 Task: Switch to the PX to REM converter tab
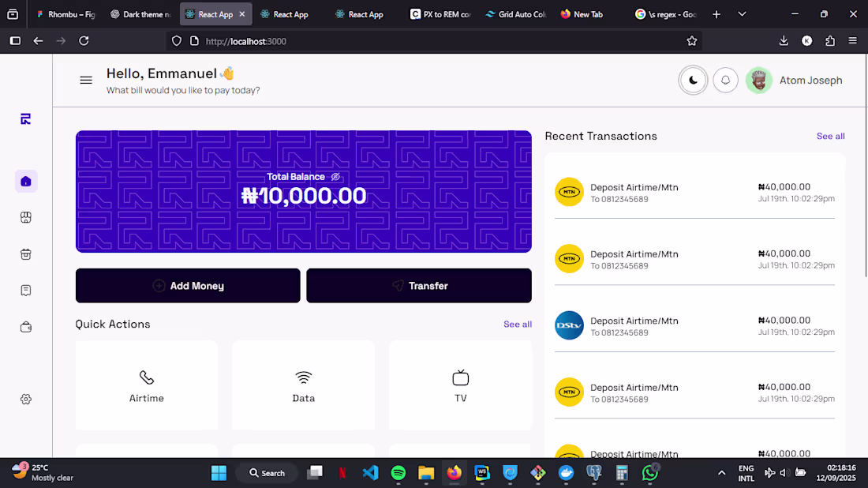point(441,14)
